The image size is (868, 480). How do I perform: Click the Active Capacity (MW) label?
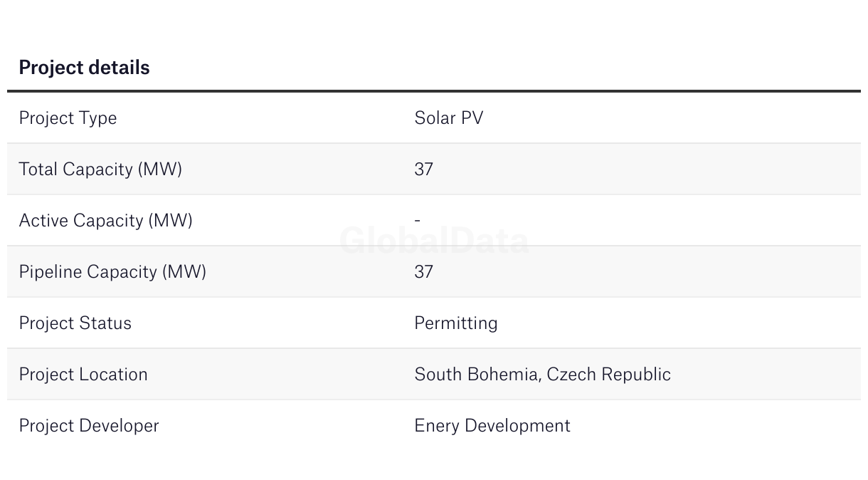tap(105, 221)
